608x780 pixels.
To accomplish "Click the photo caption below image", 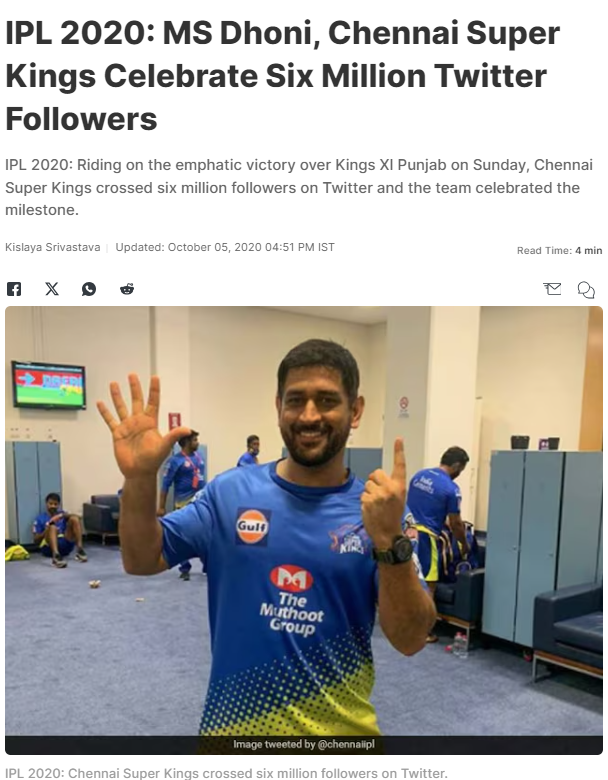I will tap(226, 773).
